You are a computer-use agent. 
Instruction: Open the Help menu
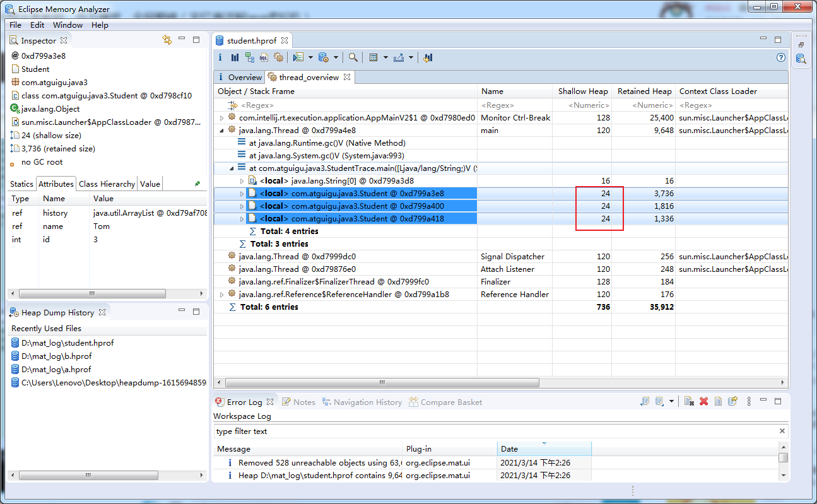tap(100, 25)
